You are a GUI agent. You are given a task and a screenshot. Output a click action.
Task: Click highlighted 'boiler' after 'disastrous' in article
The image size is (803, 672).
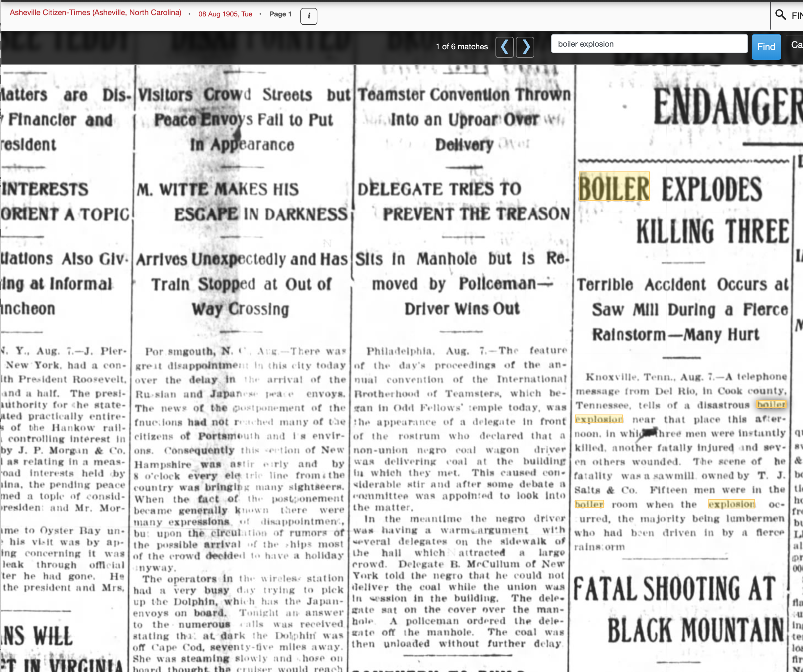point(771,404)
